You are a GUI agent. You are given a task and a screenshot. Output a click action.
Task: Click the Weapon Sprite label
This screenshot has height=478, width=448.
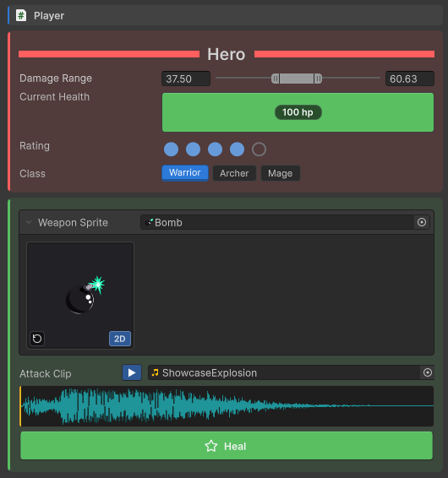point(73,223)
